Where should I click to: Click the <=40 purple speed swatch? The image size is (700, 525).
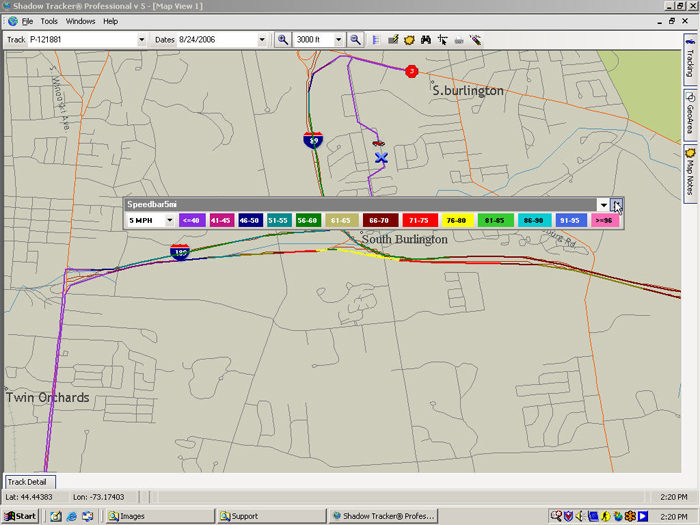(192, 220)
